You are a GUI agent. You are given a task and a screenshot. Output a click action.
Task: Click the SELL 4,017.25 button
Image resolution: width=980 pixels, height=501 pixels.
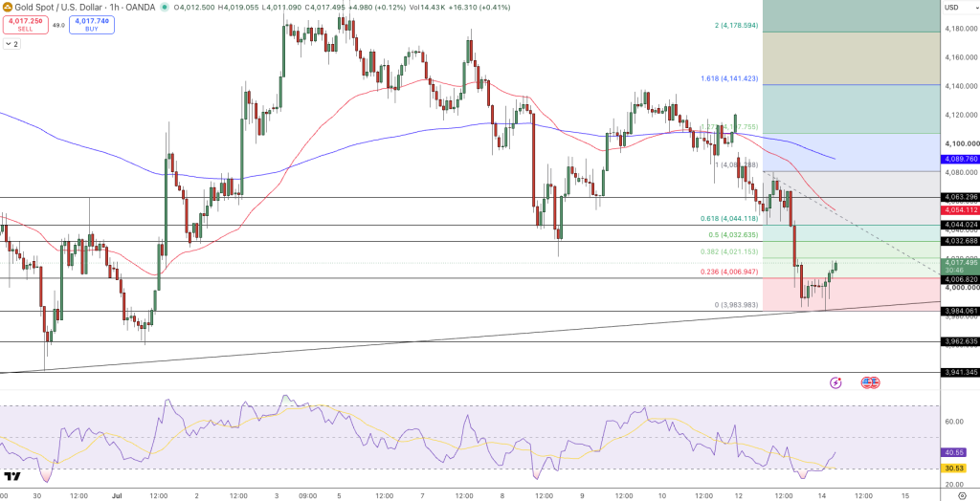click(26, 25)
